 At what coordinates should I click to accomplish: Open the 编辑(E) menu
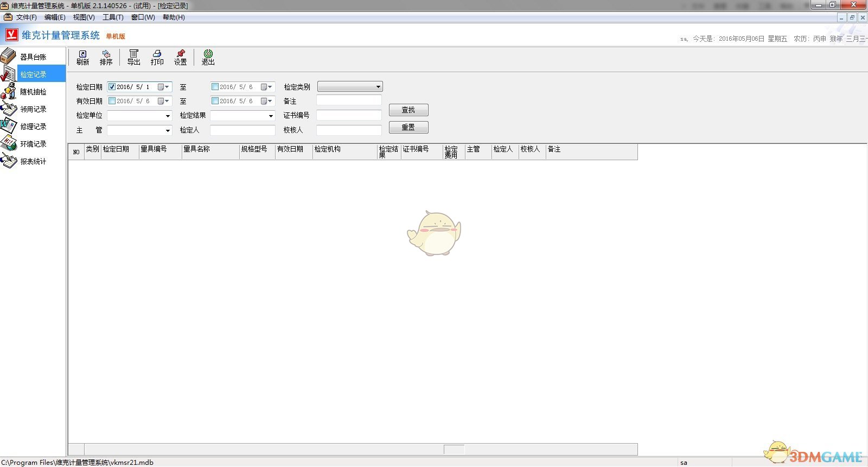coord(55,17)
